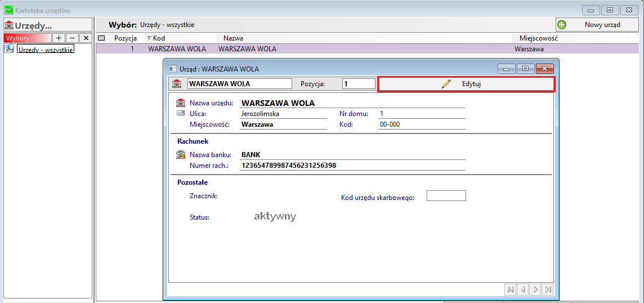Click the Nr domu value 1
The image size is (644, 303).
(x=382, y=113)
